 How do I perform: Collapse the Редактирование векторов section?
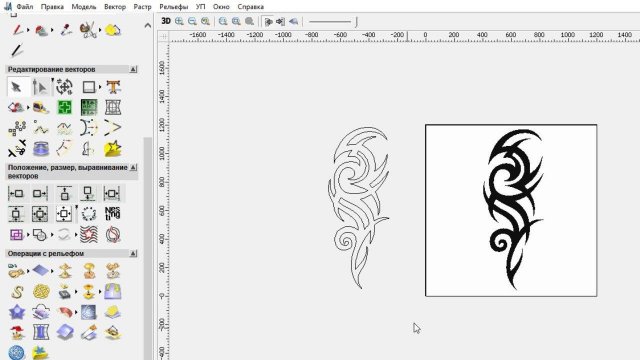coord(133,69)
